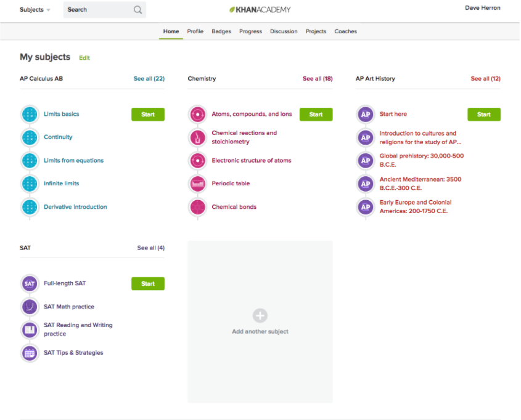Open the Coaches tab
The image size is (521, 420).
(x=345, y=31)
